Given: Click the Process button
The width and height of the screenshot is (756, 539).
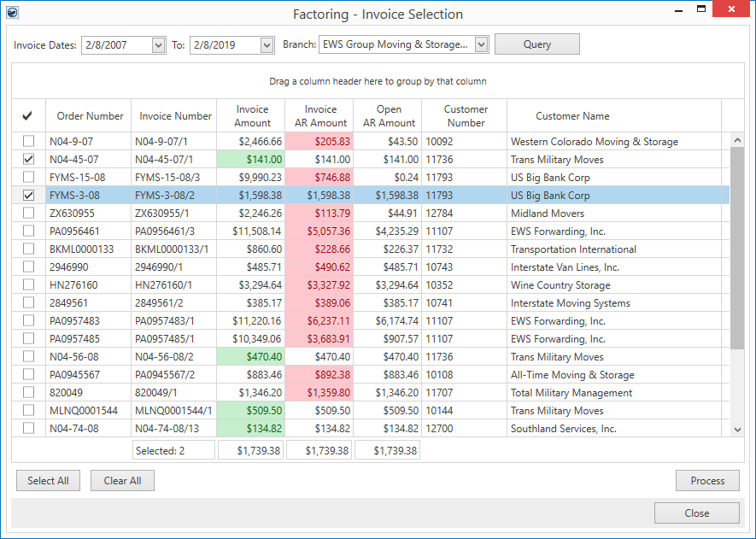Looking at the screenshot, I should tap(707, 481).
